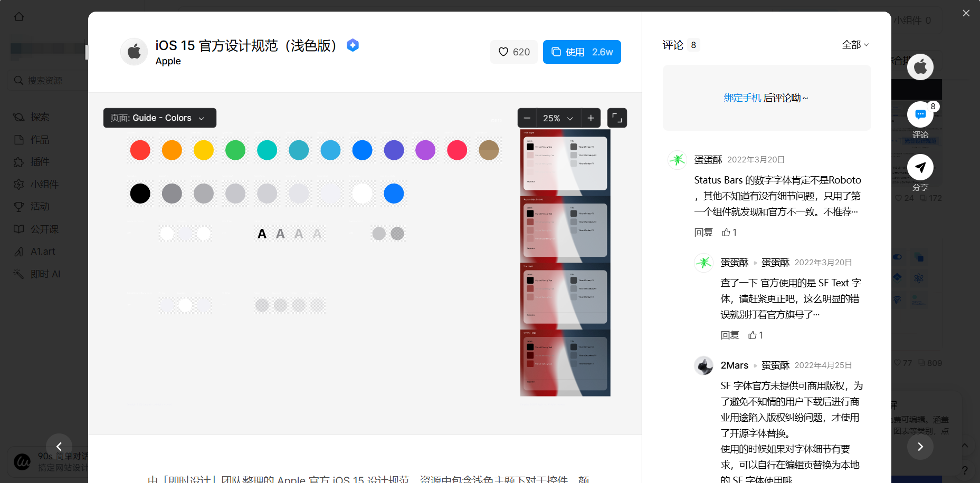
Task: Click the round Apple avatar on the floating sidebar
Action: [x=920, y=67]
